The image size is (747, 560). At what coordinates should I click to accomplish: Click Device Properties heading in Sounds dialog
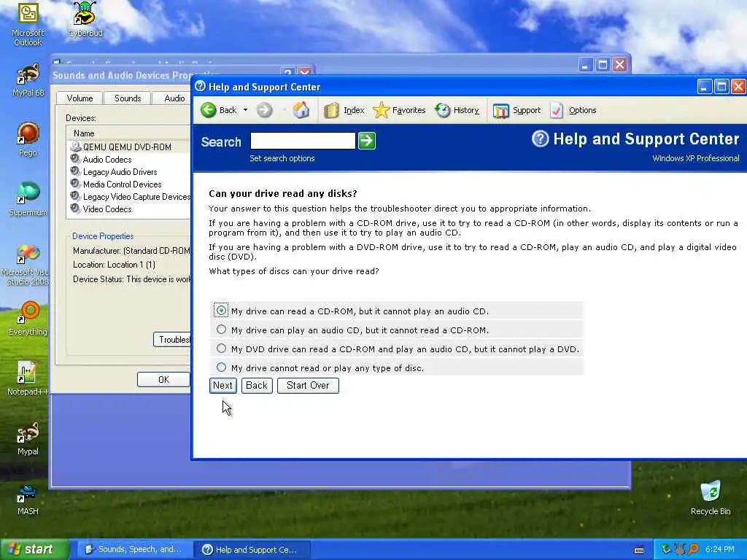103,236
